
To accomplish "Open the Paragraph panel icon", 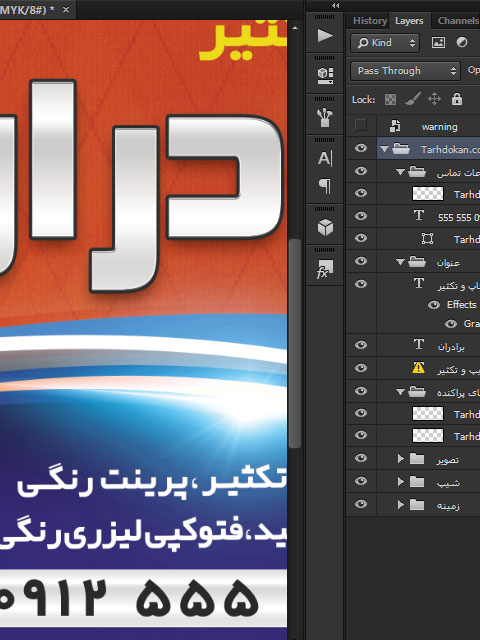I will [325, 186].
